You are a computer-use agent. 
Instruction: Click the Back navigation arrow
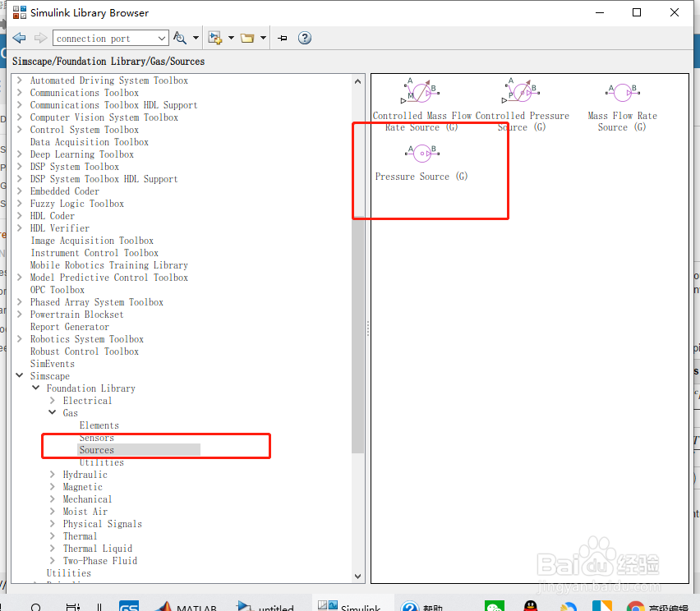[x=19, y=38]
